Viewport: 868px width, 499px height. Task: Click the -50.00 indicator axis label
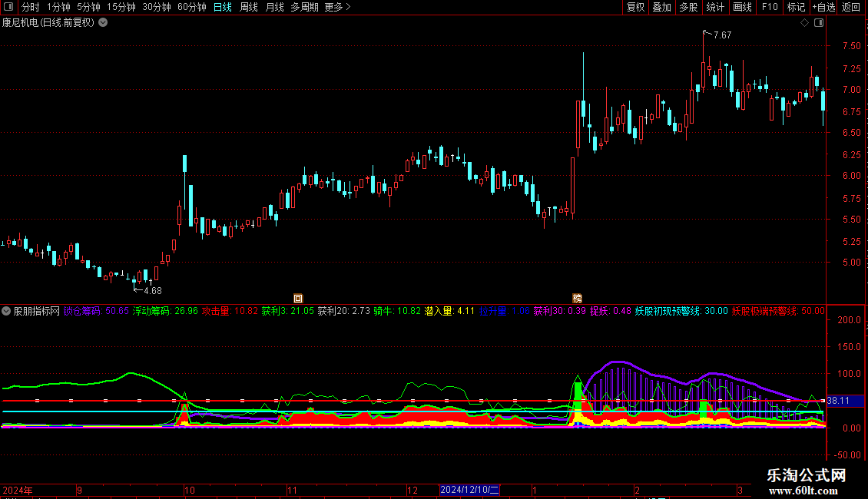(848, 455)
